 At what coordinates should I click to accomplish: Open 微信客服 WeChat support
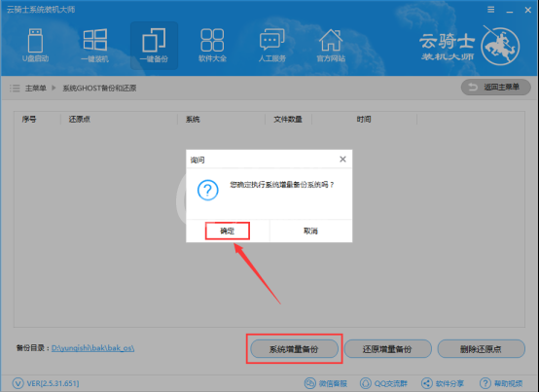[x=326, y=383]
